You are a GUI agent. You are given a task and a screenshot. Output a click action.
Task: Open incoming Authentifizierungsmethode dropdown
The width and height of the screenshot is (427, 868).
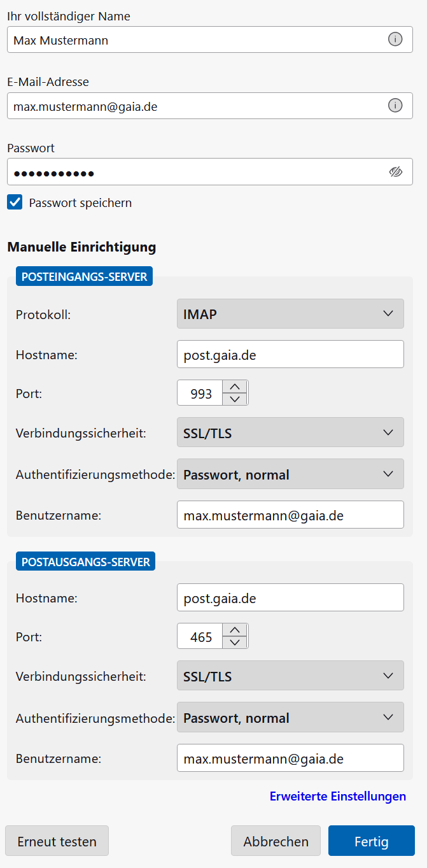coord(290,474)
